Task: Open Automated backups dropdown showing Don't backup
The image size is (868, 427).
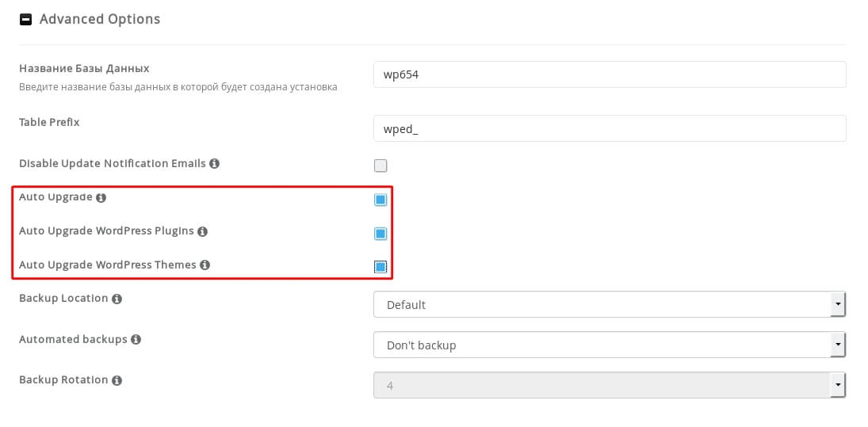Action: coord(610,345)
